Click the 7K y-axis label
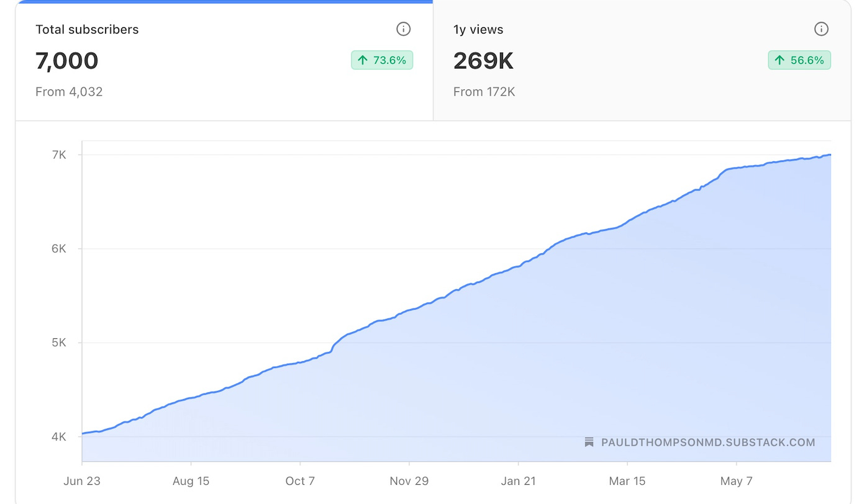The height and width of the screenshot is (504, 867). (59, 155)
